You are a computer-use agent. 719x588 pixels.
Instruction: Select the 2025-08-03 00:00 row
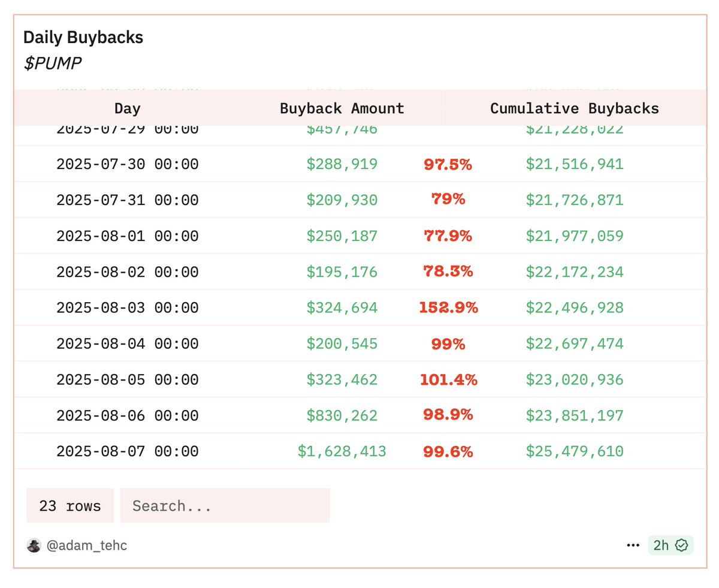coord(360,307)
